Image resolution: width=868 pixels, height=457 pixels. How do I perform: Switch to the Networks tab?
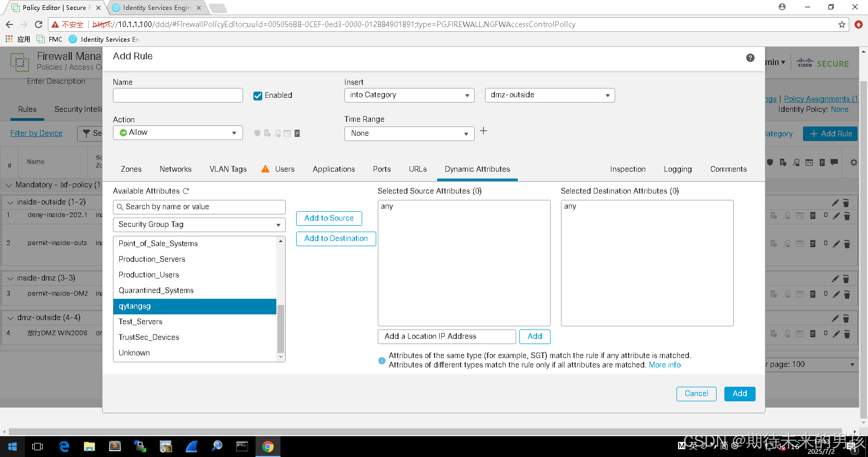click(x=175, y=169)
